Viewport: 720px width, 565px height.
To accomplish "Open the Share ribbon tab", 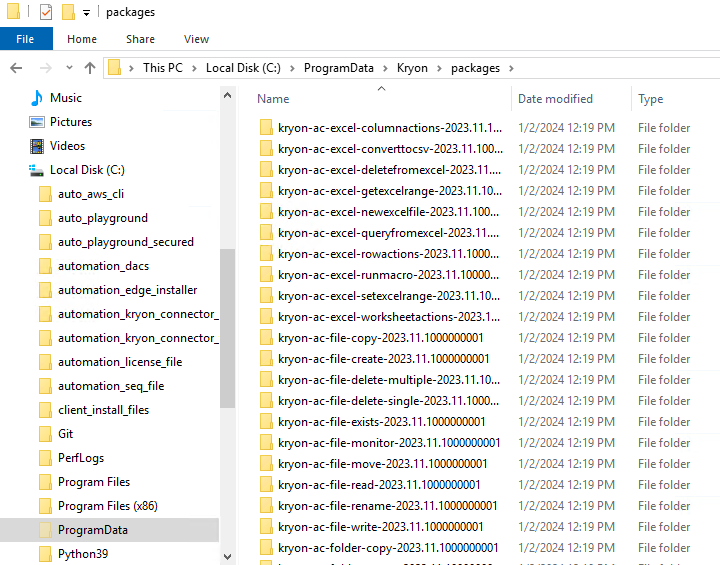I will pos(140,39).
